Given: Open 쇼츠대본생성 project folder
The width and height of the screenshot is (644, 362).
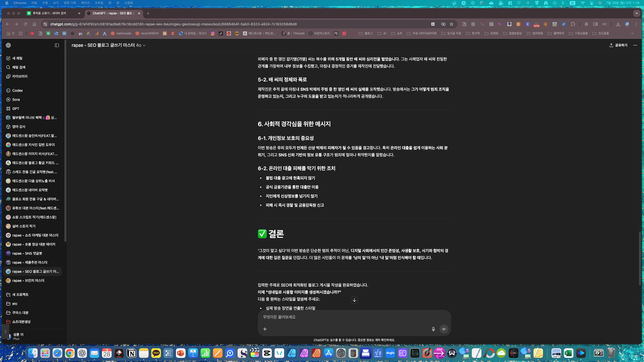Looking at the screenshot, I should pyautogui.click(x=33, y=322).
